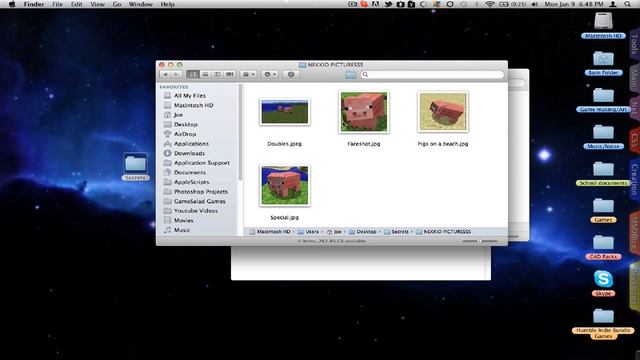Select the Music/Noise desktop folder
The width and height of the screenshot is (640, 360).
(603, 137)
